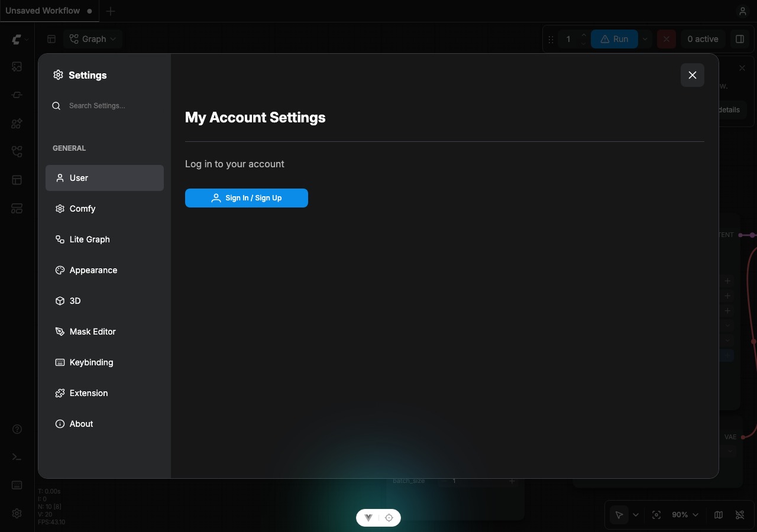757x532 pixels.
Task: Click the Run button
Action: pyautogui.click(x=614, y=39)
